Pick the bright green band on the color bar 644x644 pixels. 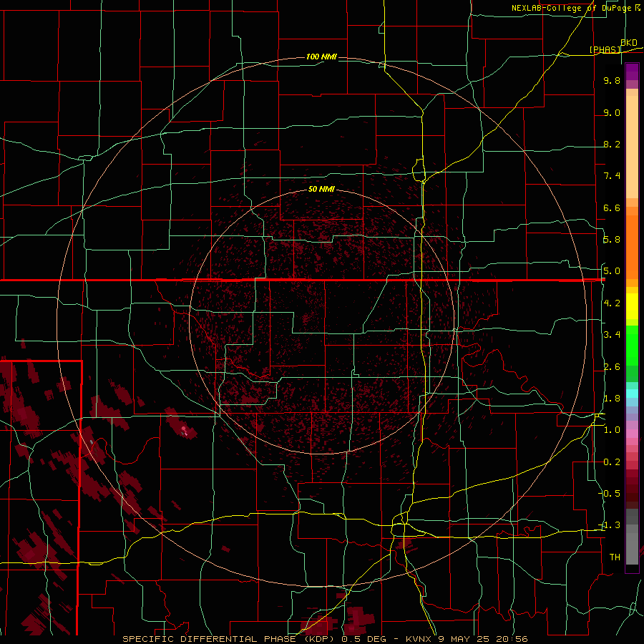coord(632,346)
